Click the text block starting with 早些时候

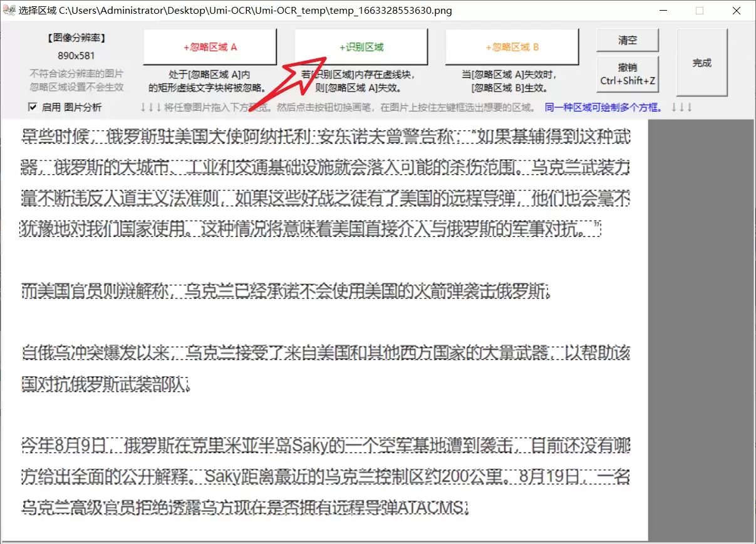pyautogui.click(x=325, y=137)
